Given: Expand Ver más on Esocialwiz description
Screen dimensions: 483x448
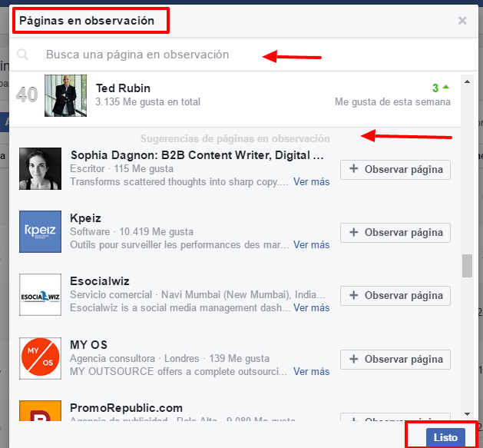Looking at the screenshot, I should 312,307.
